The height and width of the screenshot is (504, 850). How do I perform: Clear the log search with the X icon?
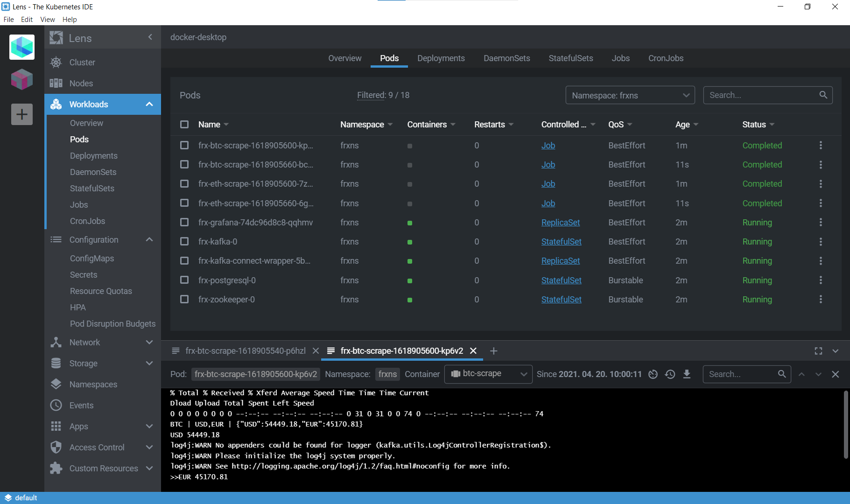click(x=835, y=374)
